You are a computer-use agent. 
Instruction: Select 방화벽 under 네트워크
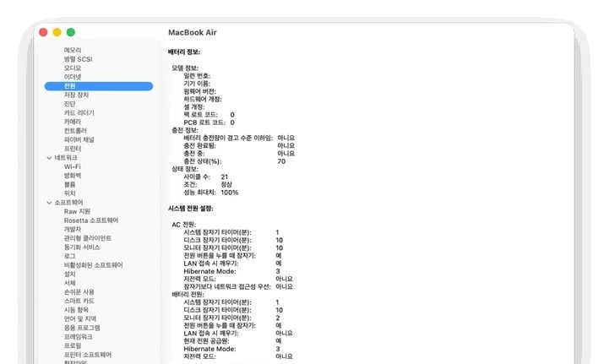point(73,176)
